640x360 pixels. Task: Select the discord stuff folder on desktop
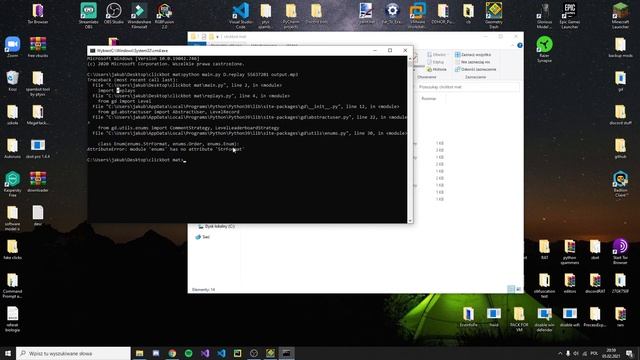pyautogui.click(x=620, y=115)
